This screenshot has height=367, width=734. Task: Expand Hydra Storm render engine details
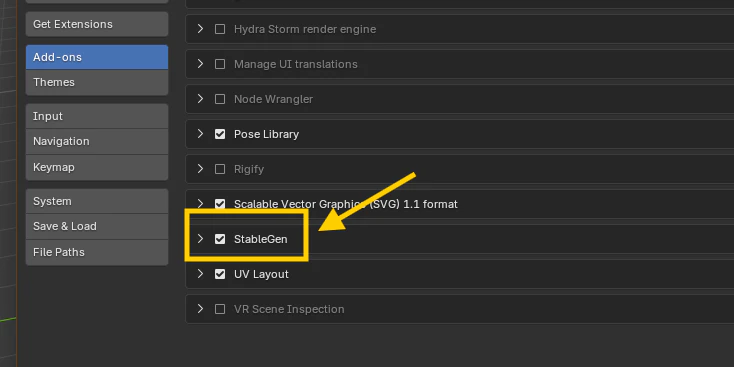click(200, 29)
